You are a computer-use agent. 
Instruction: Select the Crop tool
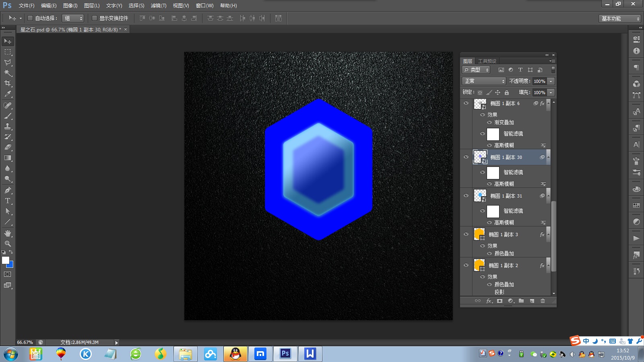pyautogui.click(x=8, y=83)
